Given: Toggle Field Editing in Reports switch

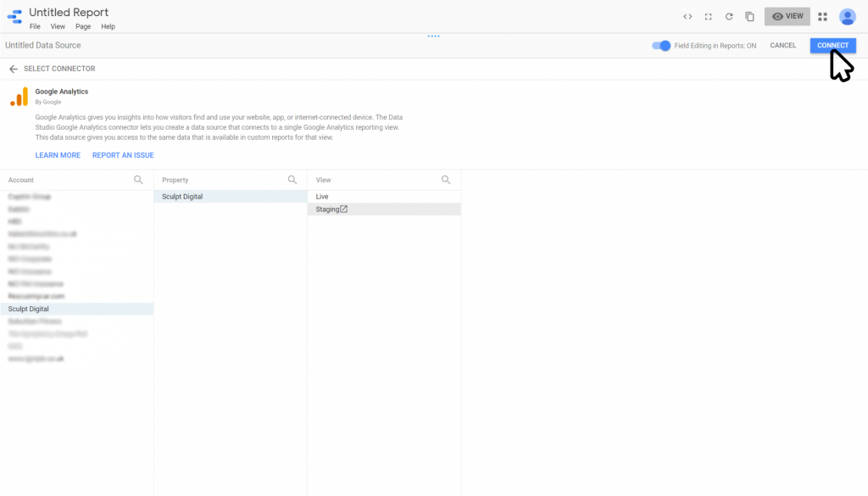Looking at the screenshot, I should coord(661,46).
